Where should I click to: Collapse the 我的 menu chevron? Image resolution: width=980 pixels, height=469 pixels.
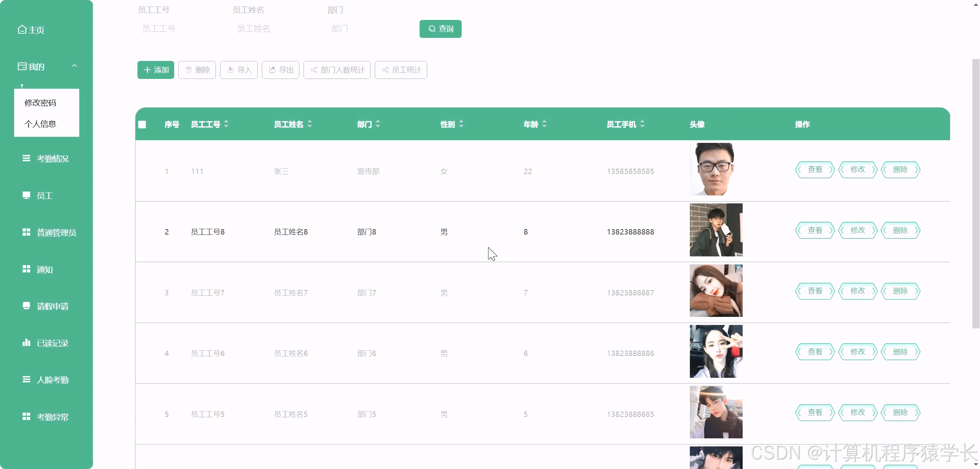pos(74,66)
